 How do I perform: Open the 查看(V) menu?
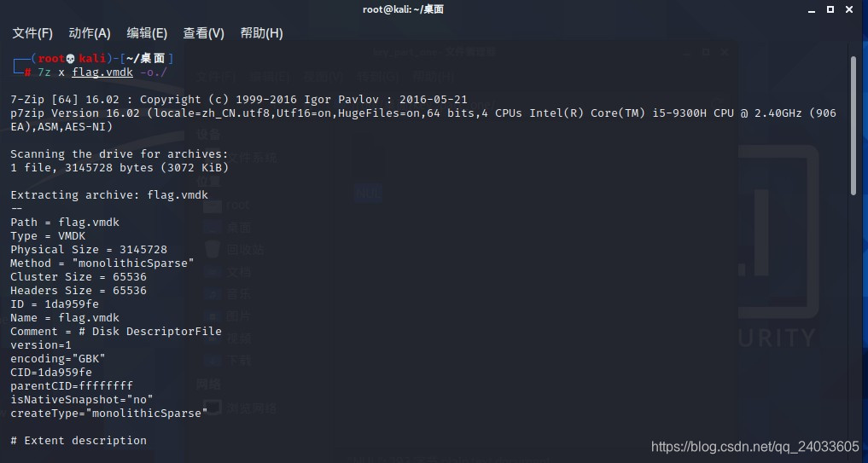(x=204, y=33)
